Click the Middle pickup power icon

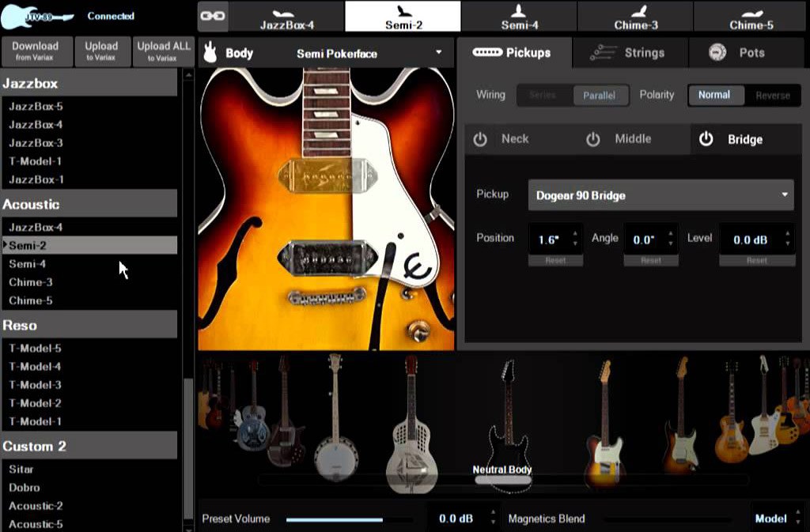pyautogui.click(x=594, y=138)
